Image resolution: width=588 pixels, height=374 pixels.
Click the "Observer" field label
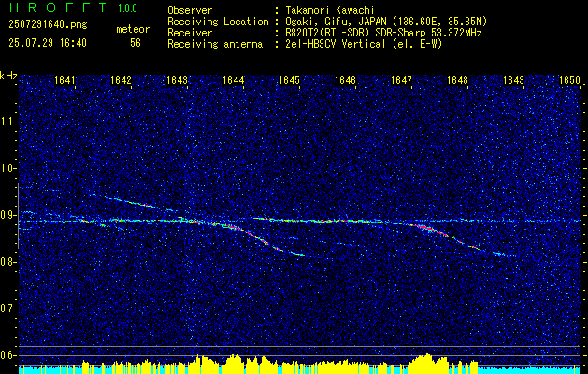190,10
